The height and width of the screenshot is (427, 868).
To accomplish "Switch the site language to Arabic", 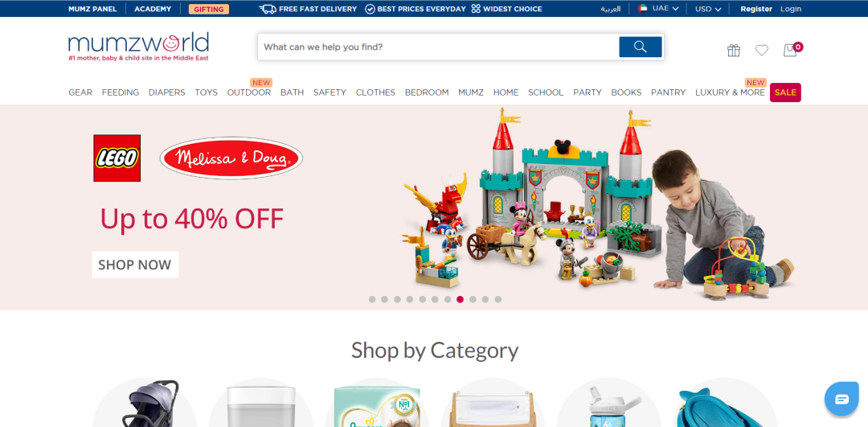I will pos(611,9).
